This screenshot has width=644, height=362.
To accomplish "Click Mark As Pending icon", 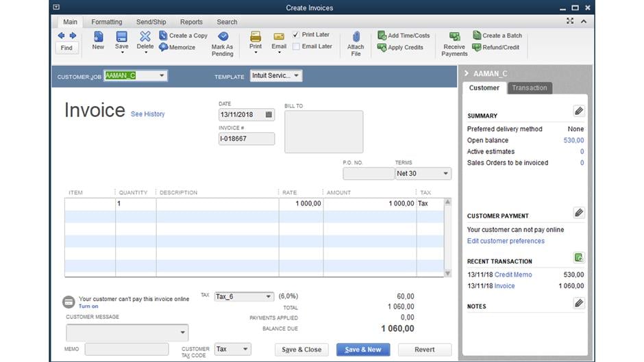I will pyautogui.click(x=223, y=37).
